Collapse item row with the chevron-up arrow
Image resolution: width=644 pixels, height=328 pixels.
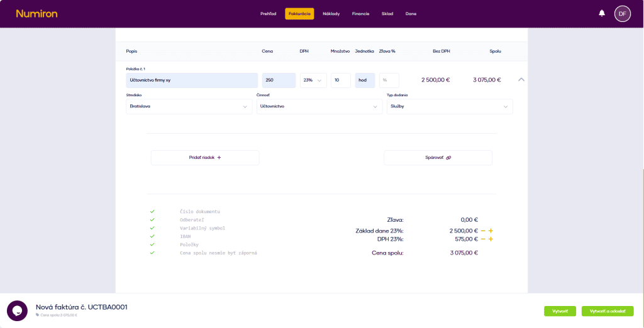click(521, 80)
